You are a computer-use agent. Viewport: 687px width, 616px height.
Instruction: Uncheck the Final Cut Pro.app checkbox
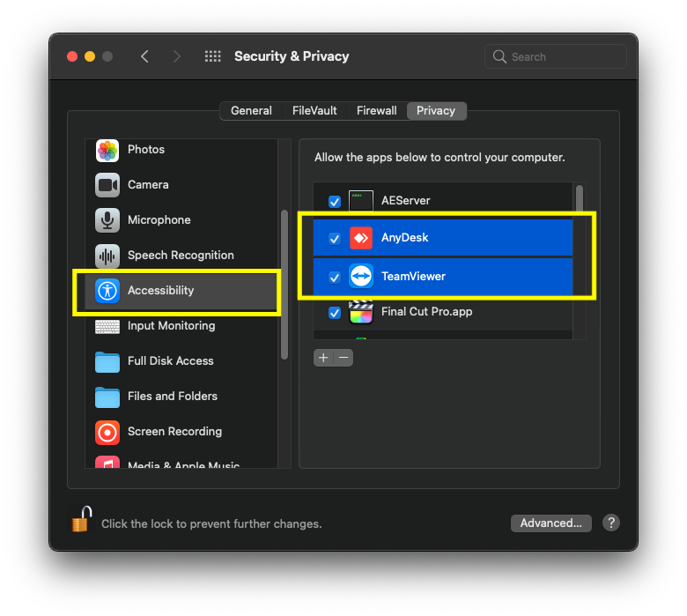click(x=335, y=312)
